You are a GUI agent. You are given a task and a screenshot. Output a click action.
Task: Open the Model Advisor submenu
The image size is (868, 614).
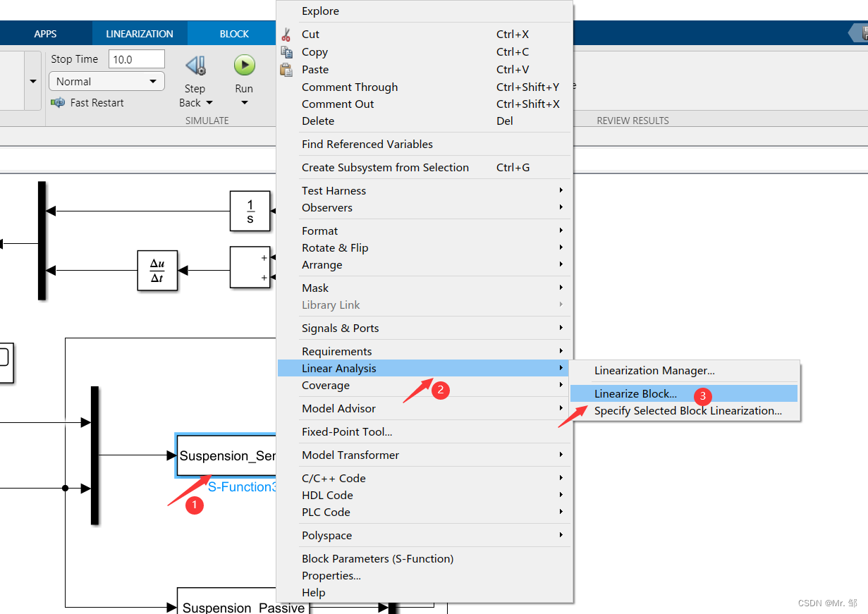(x=424, y=408)
